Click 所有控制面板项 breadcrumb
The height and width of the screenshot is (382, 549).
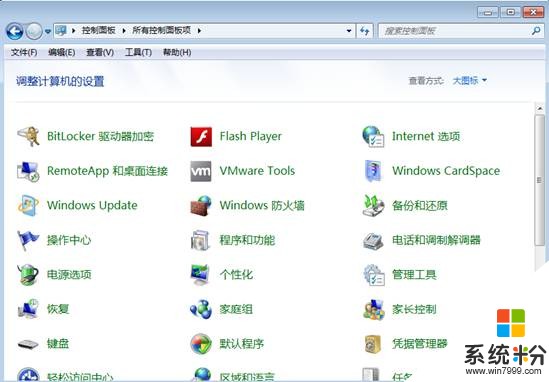pyautogui.click(x=161, y=30)
